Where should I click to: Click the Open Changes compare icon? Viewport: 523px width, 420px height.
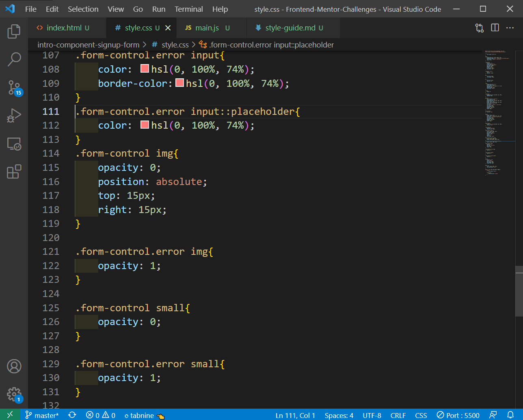[480, 28]
